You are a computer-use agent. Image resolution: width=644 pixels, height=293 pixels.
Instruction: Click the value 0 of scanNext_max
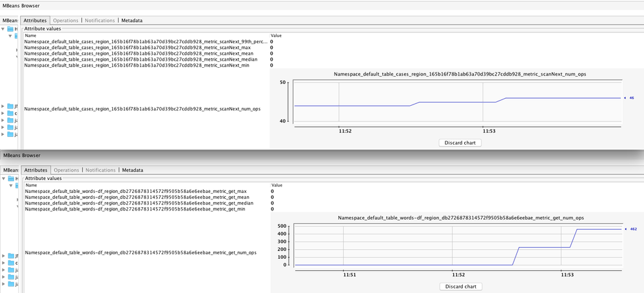(x=271, y=48)
